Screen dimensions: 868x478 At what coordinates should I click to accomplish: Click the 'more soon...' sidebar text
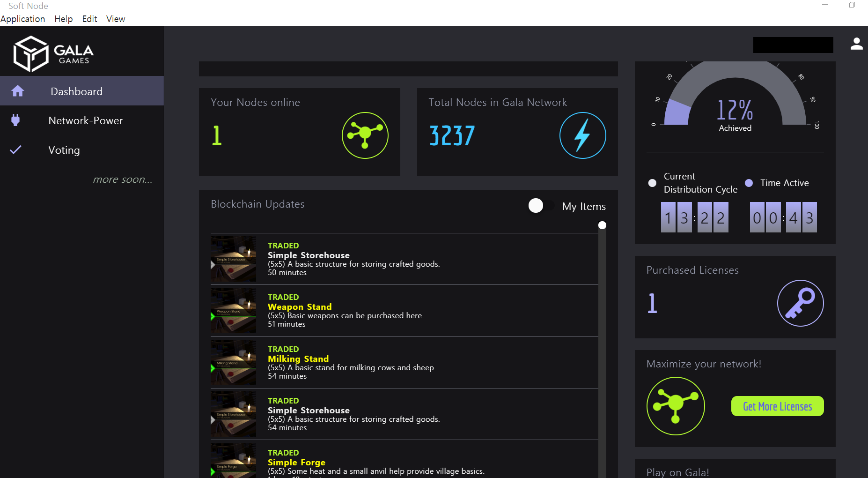pos(123,179)
